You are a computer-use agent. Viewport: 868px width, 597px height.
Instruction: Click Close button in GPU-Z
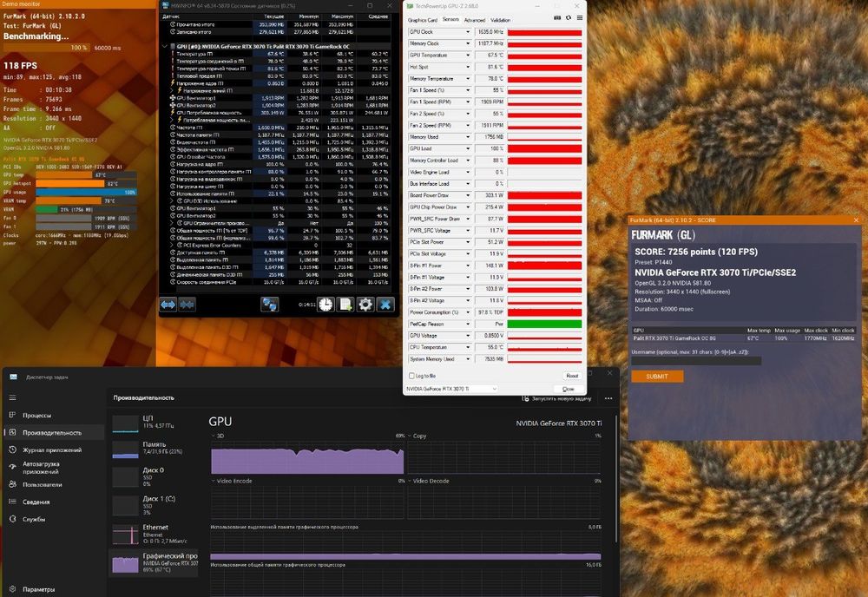click(568, 389)
